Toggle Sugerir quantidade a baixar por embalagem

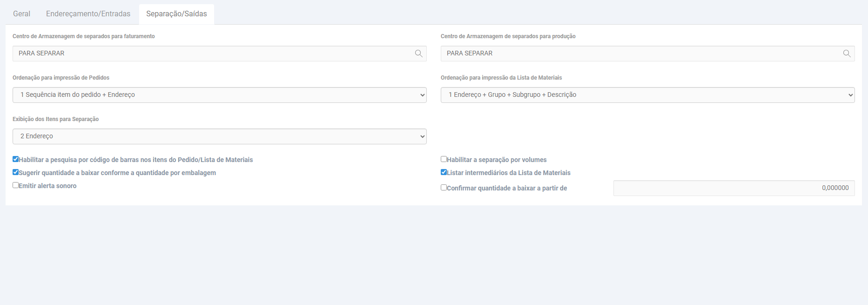tap(16, 172)
